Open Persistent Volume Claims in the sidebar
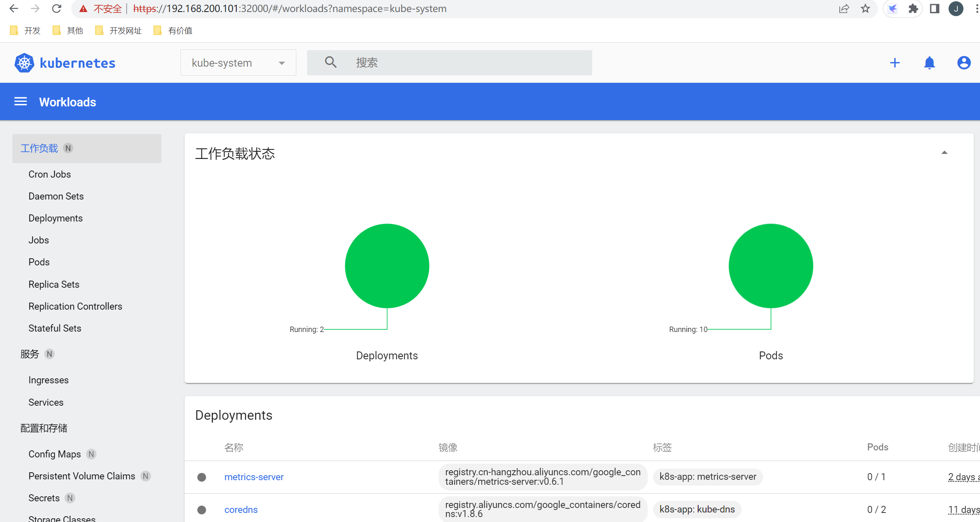The image size is (980, 522). tap(82, 476)
